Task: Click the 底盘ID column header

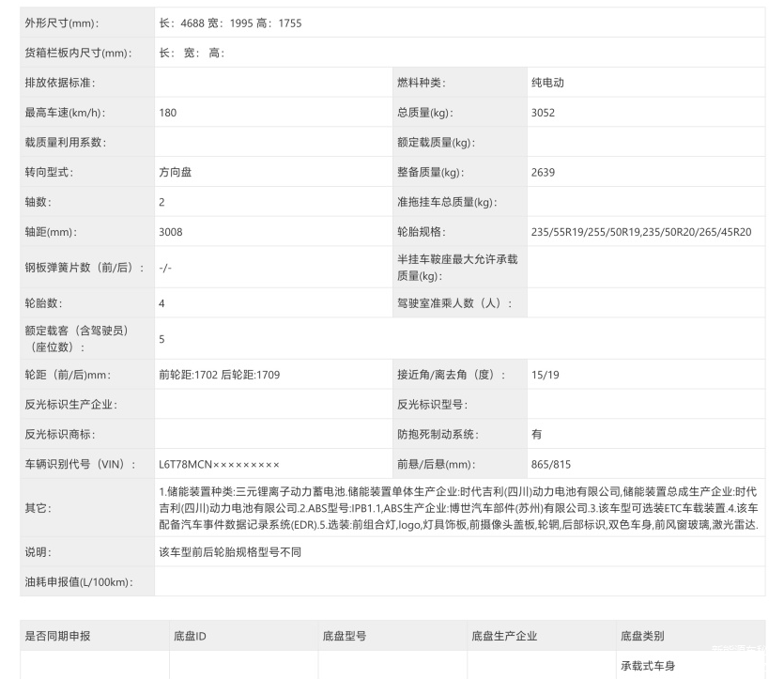Action: coord(189,636)
